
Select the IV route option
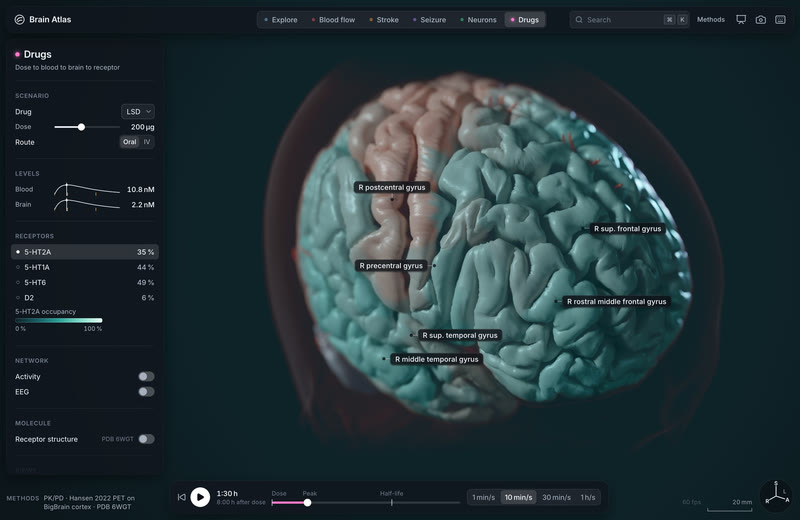147,142
